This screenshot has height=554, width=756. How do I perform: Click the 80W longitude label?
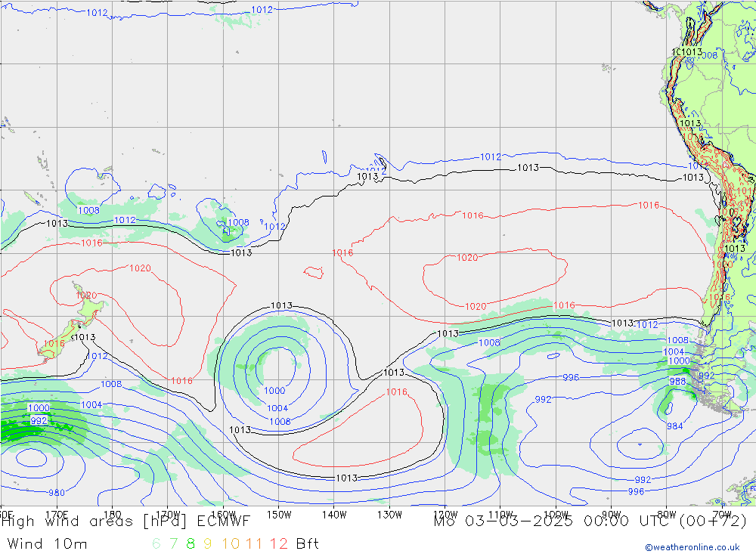667,515
